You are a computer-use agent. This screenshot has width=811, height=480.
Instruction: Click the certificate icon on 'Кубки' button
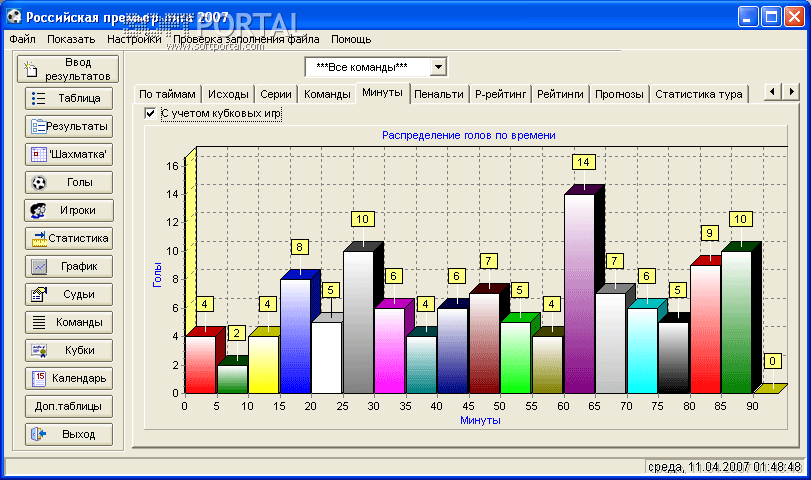[39, 350]
